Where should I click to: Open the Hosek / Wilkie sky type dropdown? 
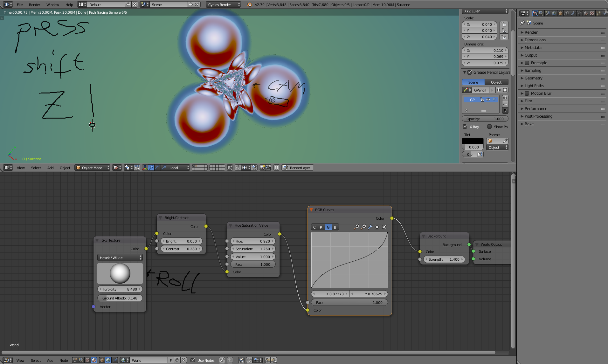click(x=120, y=258)
